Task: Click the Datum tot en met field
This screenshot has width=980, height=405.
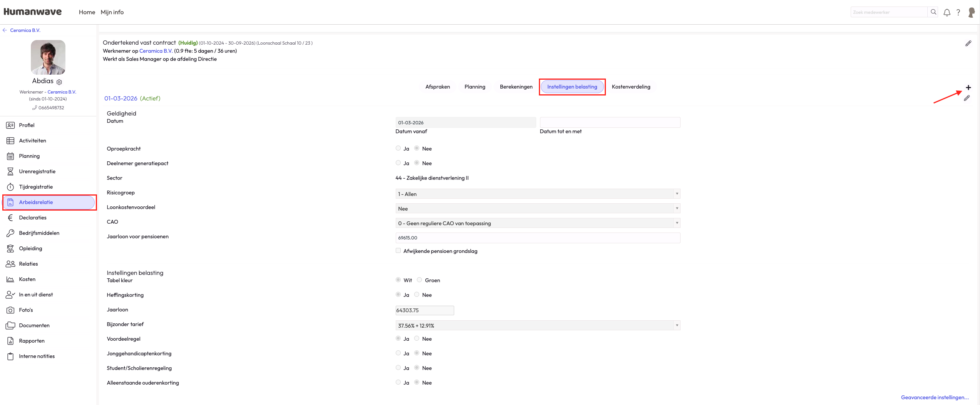Action: point(609,122)
